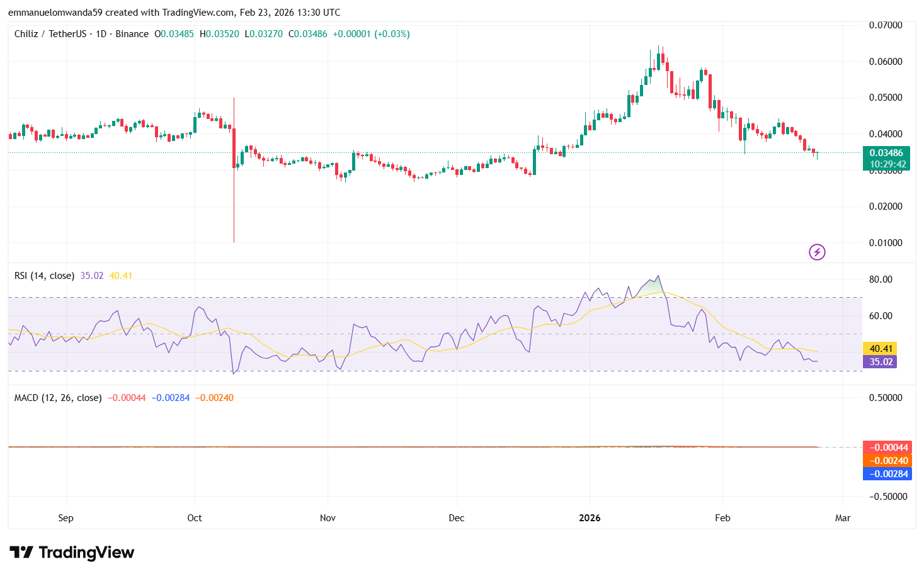924x576 pixels.
Task: Click the 1D timeframe label
Action: pos(101,34)
